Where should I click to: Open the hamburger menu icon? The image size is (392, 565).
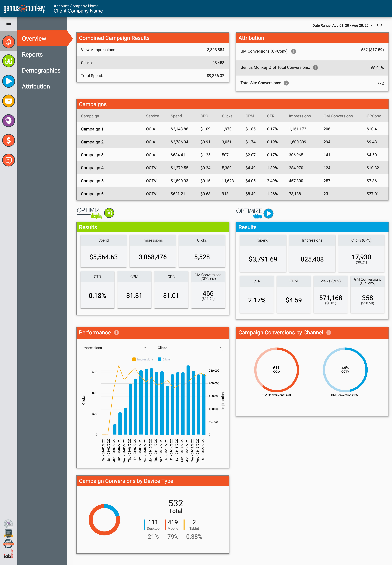click(x=9, y=24)
